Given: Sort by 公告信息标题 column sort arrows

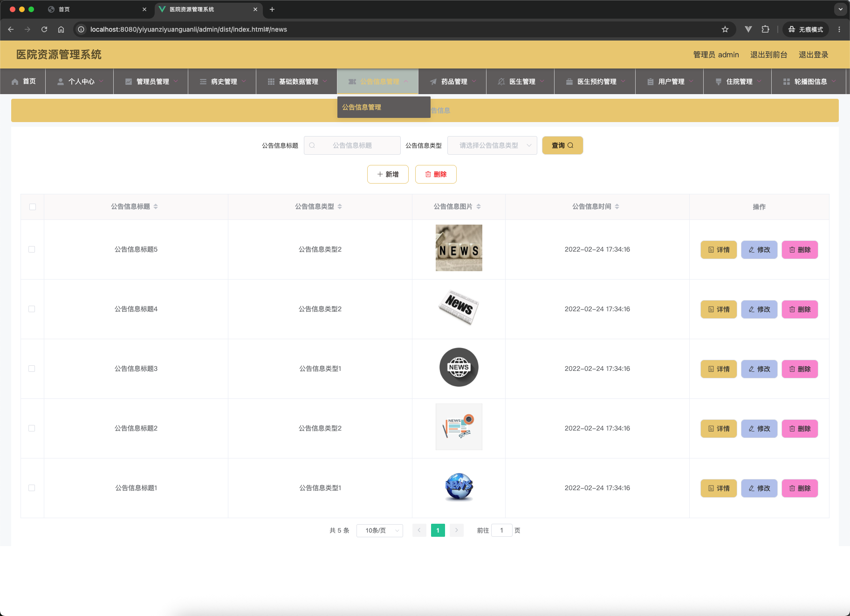Looking at the screenshot, I should pyautogui.click(x=156, y=206).
